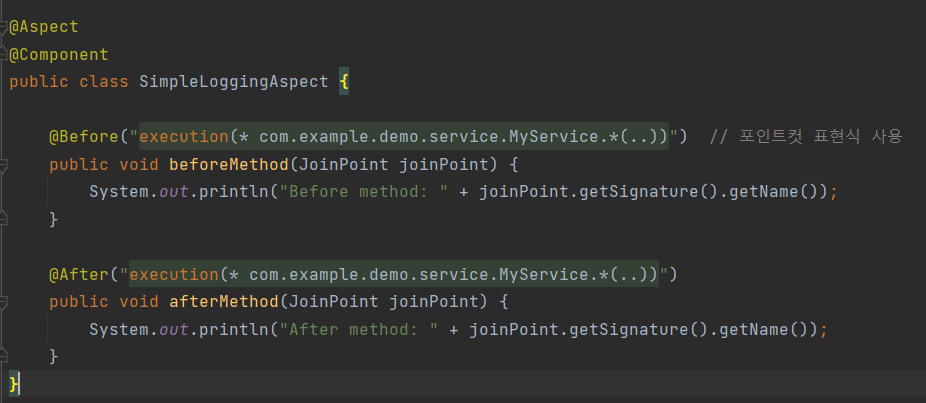Collapse the afterMethod fold marker in the gutter
Viewport: 926px width, 403px height.
4,302
